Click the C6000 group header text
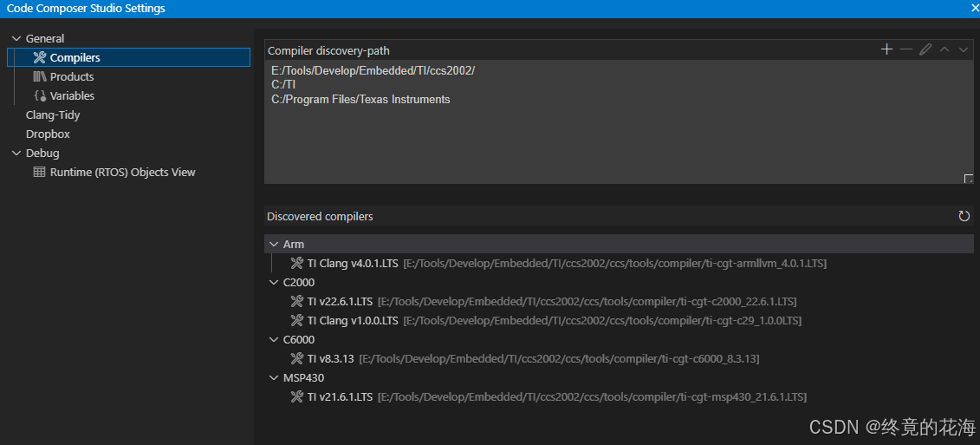 [299, 340]
